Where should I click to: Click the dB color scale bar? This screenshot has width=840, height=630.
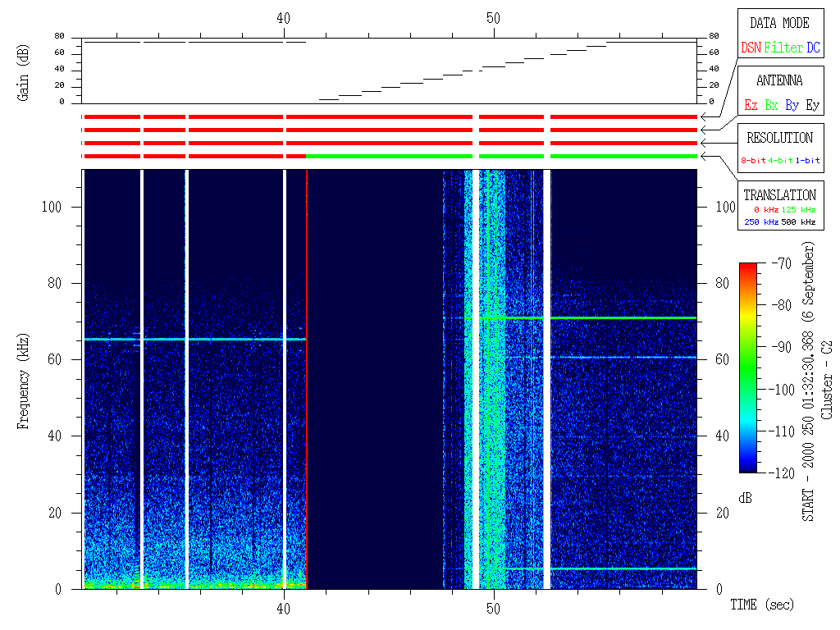pyautogui.click(x=749, y=367)
